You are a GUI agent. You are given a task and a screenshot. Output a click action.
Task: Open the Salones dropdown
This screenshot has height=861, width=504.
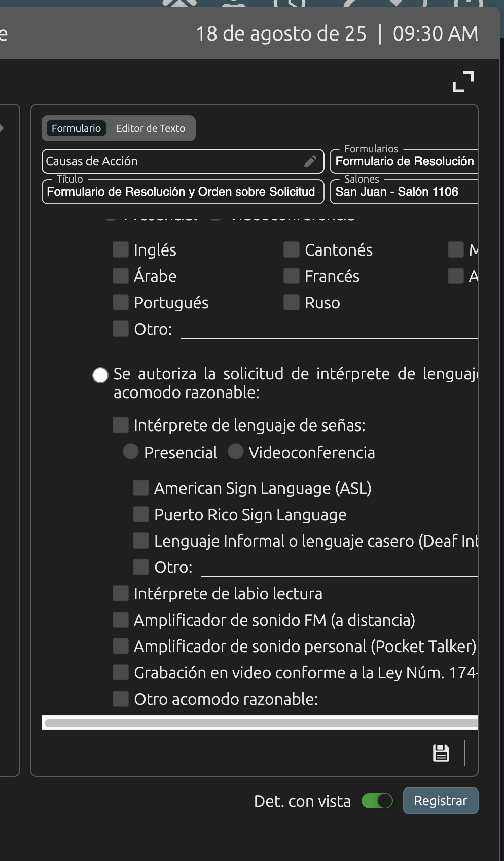pos(405,192)
